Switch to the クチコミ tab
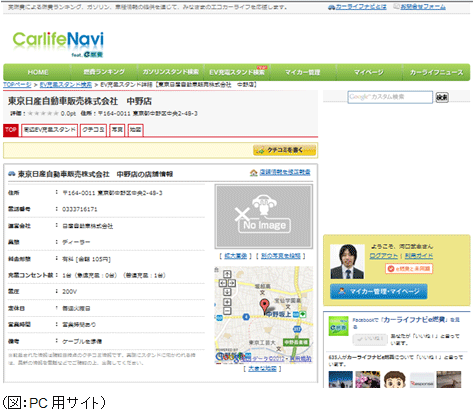This screenshot has height=414, width=473. [x=93, y=130]
